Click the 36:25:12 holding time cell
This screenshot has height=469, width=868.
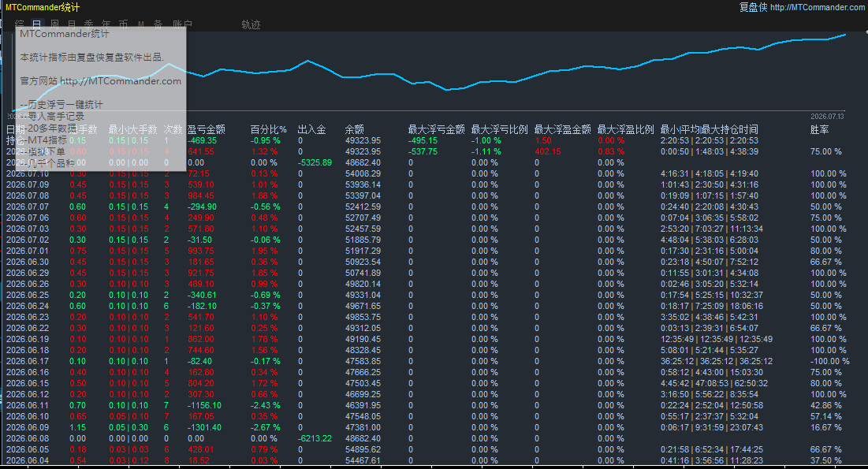tap(717, 361)
